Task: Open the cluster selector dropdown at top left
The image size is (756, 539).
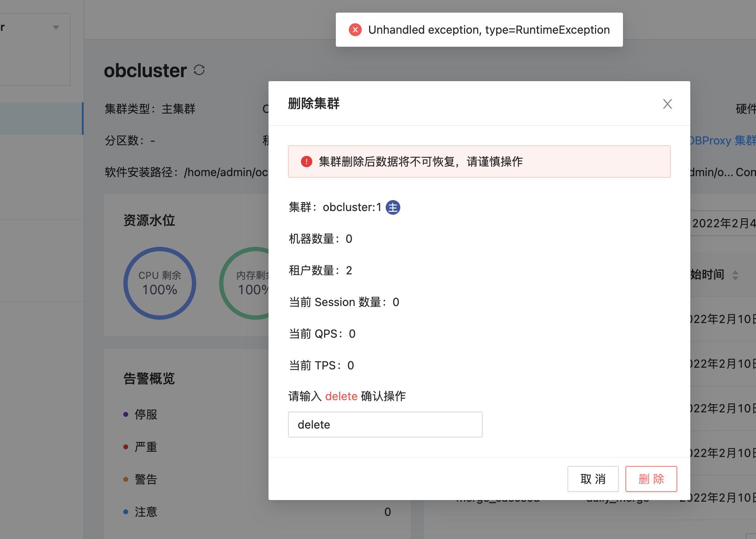Action: 56,27
